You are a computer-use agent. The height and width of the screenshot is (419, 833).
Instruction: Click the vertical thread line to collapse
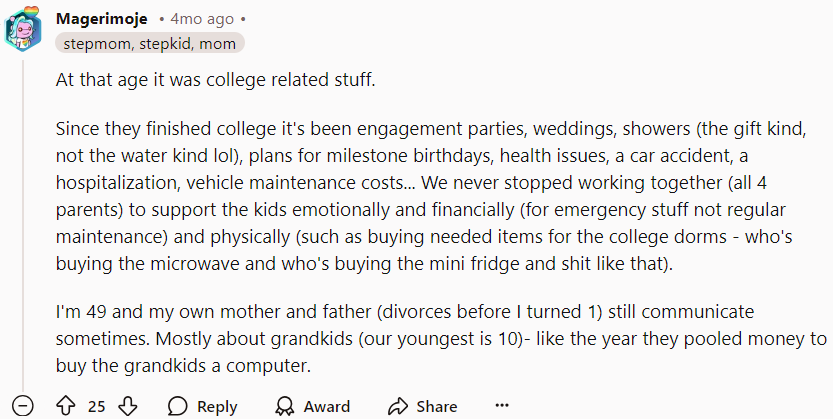(x=23, y=226)
